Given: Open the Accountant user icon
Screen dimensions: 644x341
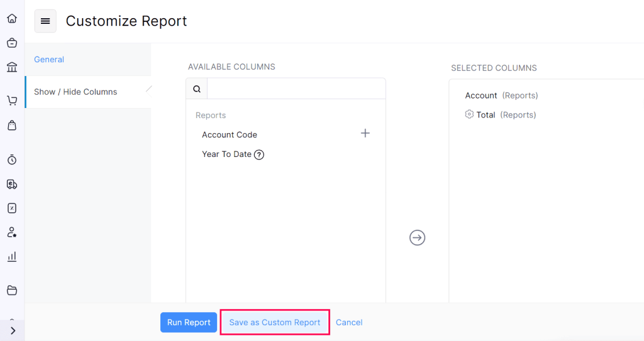Looking at the screenshot, I should (x=12, y=232).
